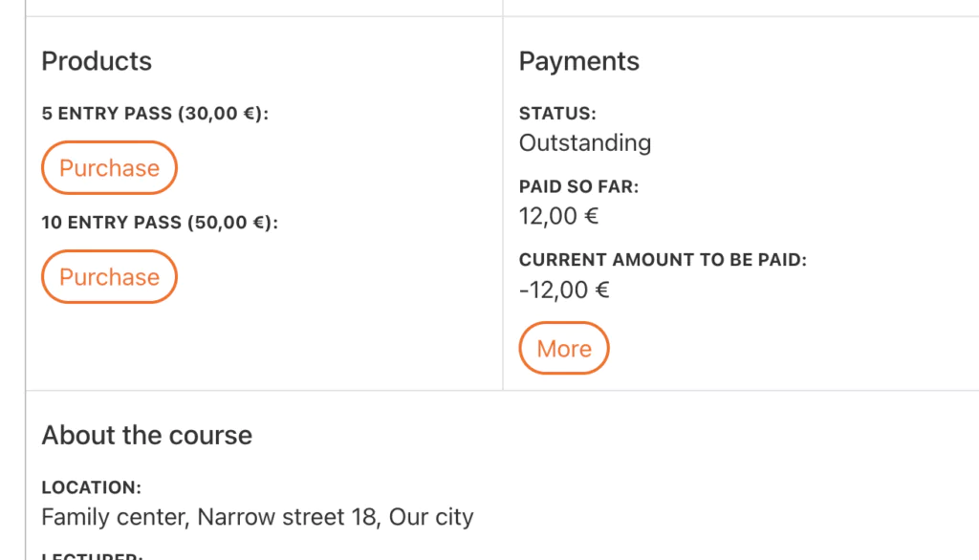The image size is (979, 560).
Task: Click CURRENT AMOUNT TO BE PAID label
Action: click(663, 260)
